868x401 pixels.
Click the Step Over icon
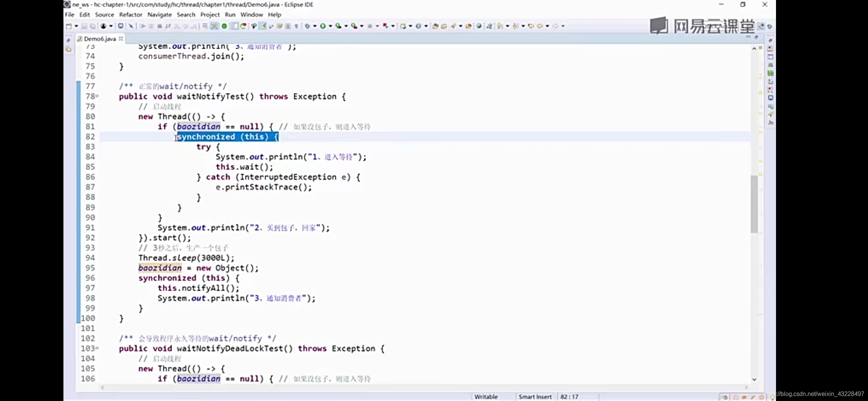(185, 26)
